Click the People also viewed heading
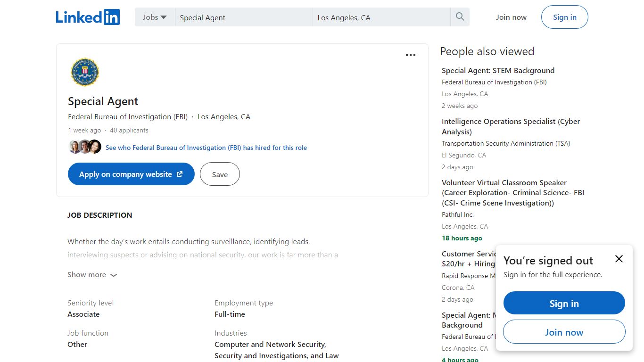 point(487,51)
